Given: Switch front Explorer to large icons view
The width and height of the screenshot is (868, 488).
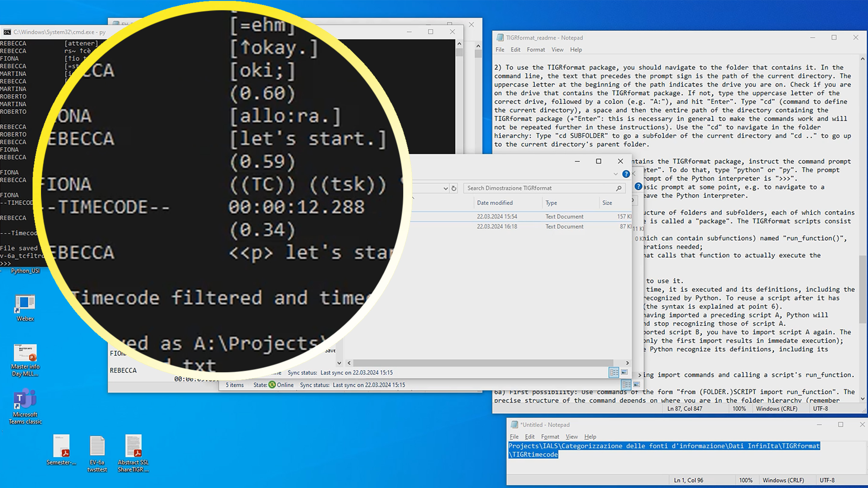Looking at the screenshot, I should (x=624, y=373).
